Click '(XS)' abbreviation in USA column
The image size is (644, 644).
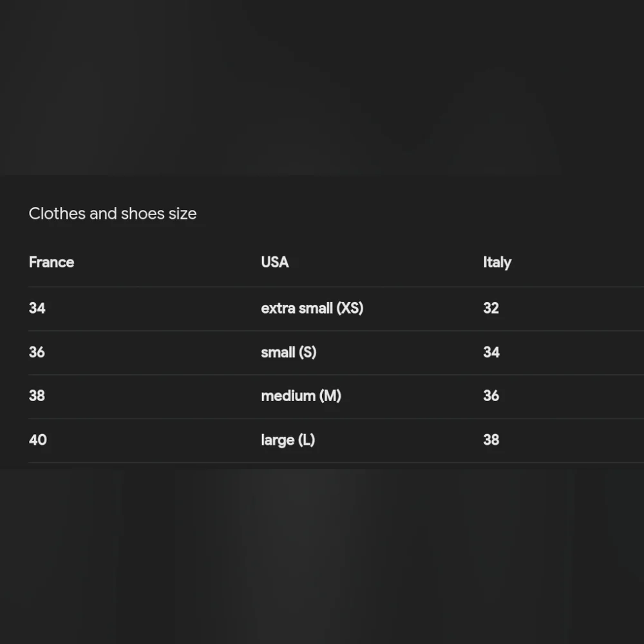point(350,308)
